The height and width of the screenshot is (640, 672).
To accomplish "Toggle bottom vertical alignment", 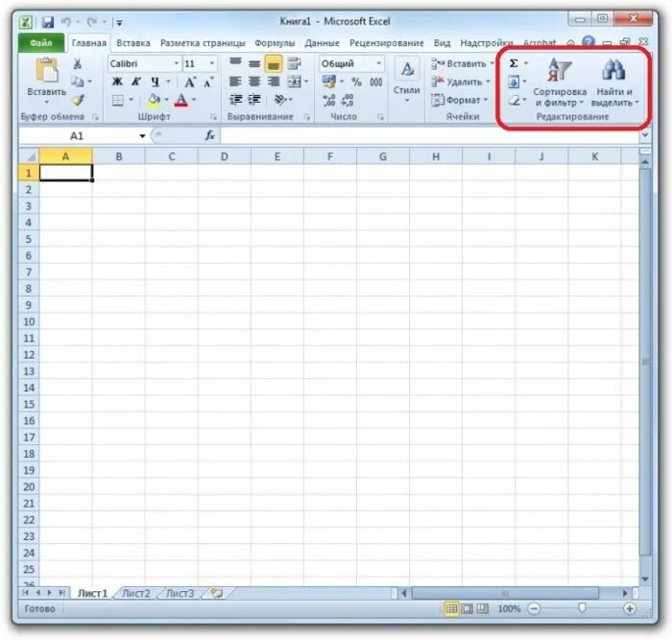I will [273, 64].
